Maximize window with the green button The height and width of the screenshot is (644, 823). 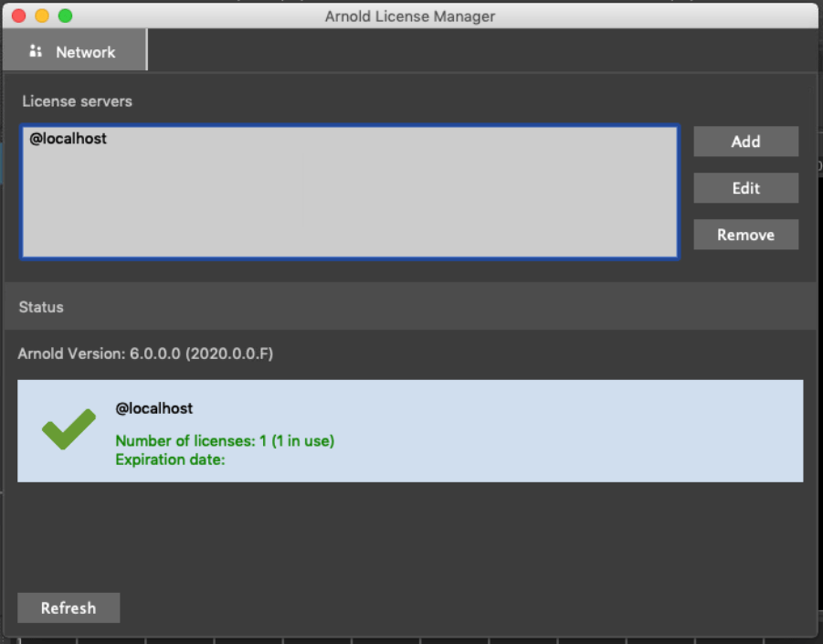coord(65,16)
